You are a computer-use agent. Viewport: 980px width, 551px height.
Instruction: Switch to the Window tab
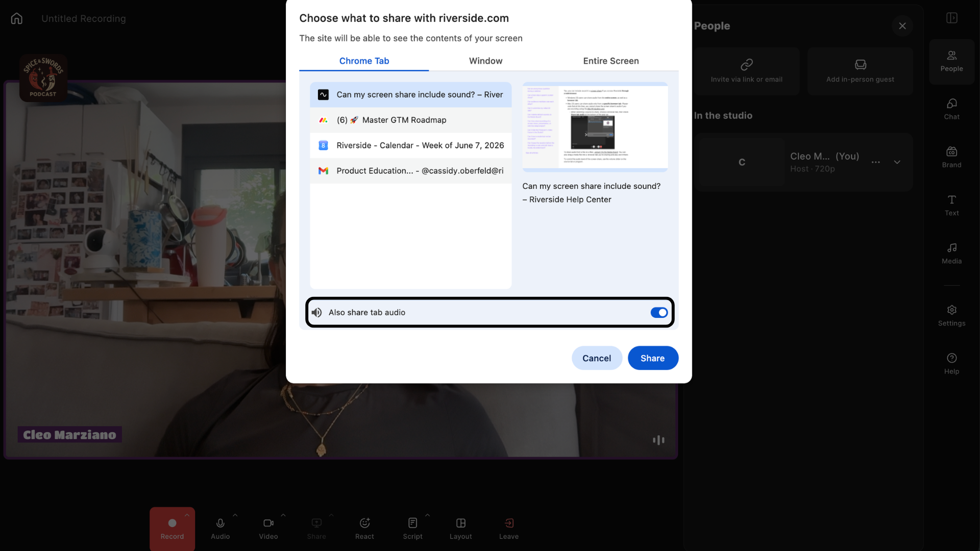click(x=485, y=61)
